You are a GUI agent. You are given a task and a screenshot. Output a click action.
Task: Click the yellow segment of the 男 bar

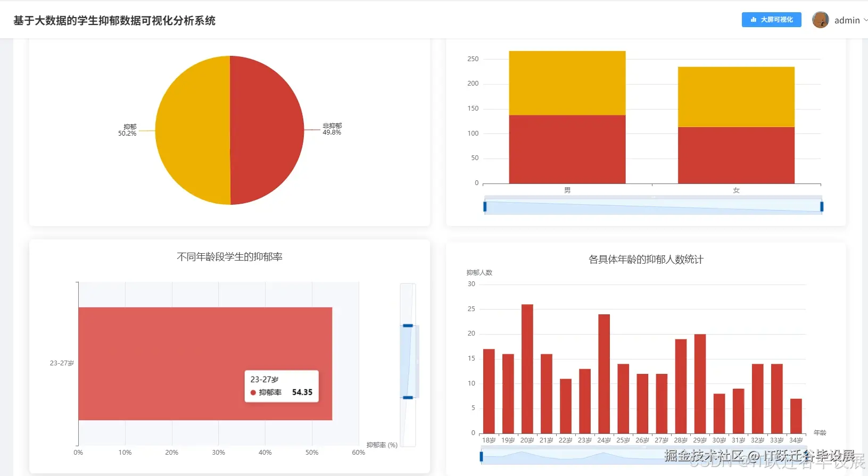(x=567, y=83)
